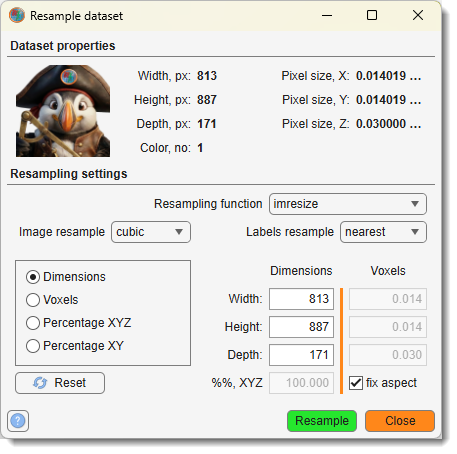
Task: Click the help question mark icon
Action: (18, 421)
